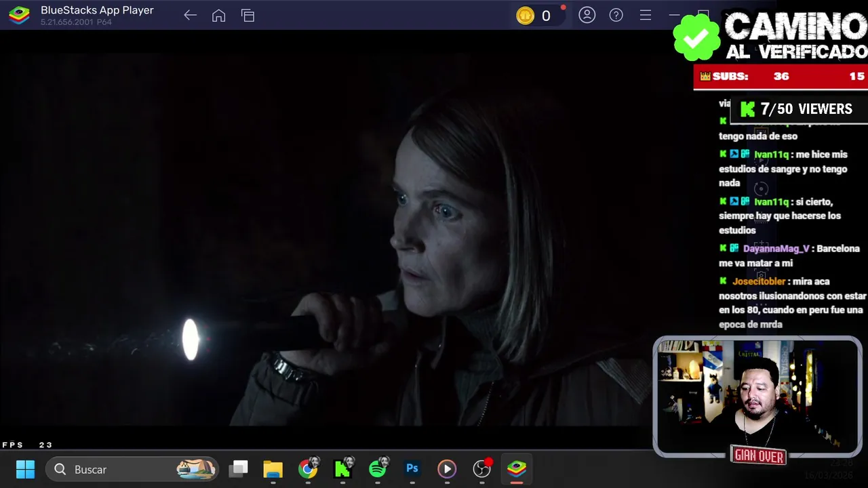Click BlueStacks icon on taskbar

[x=517, y=469]
